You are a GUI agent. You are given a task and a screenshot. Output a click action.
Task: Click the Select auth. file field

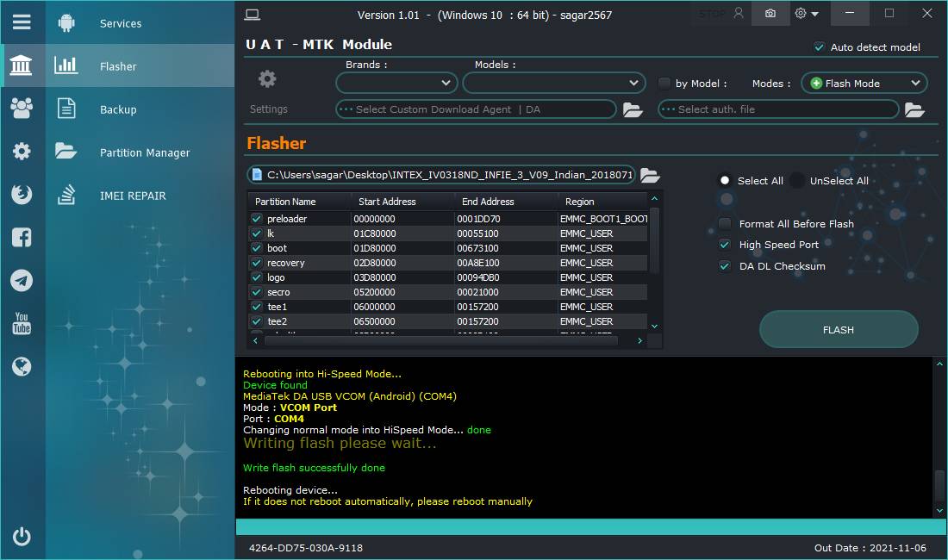pyautogui.click(x=779, y=109)
